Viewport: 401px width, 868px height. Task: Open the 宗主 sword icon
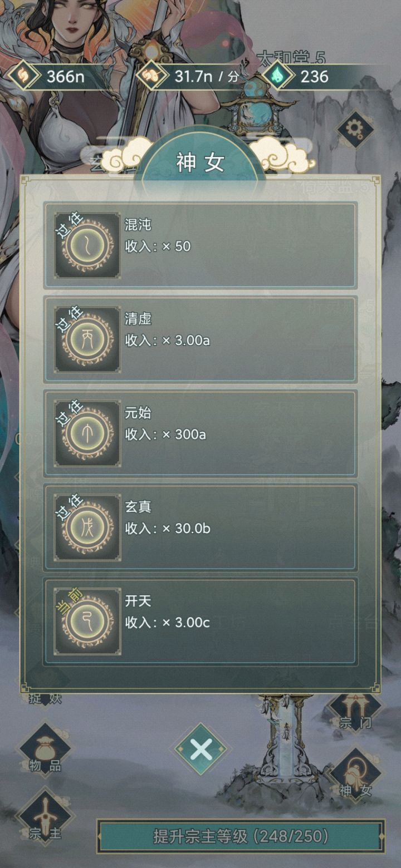[45, 816]
